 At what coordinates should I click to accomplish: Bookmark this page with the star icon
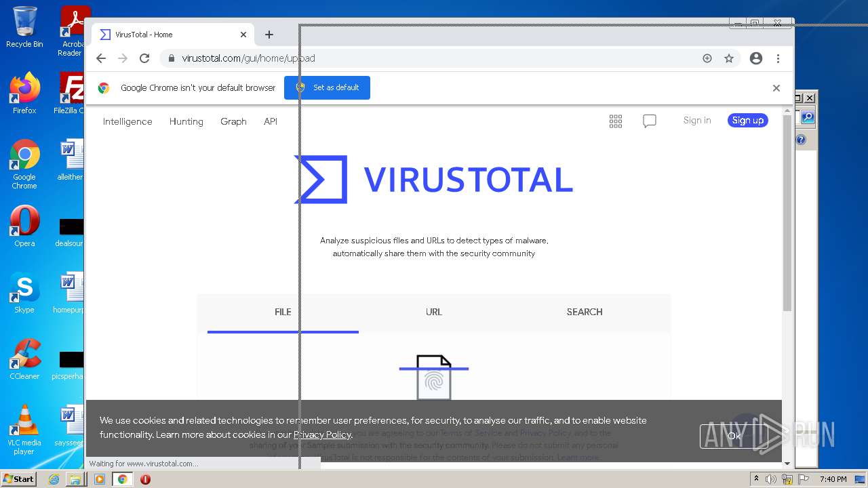coord(729,58)
